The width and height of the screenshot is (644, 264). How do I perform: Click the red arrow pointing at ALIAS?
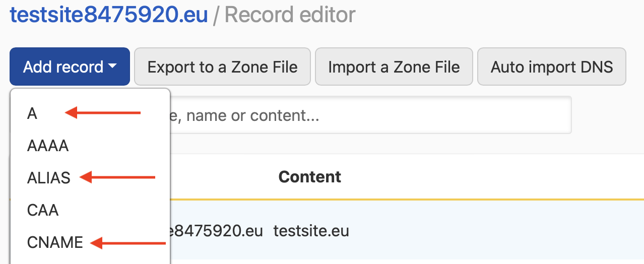pos(117,177)
